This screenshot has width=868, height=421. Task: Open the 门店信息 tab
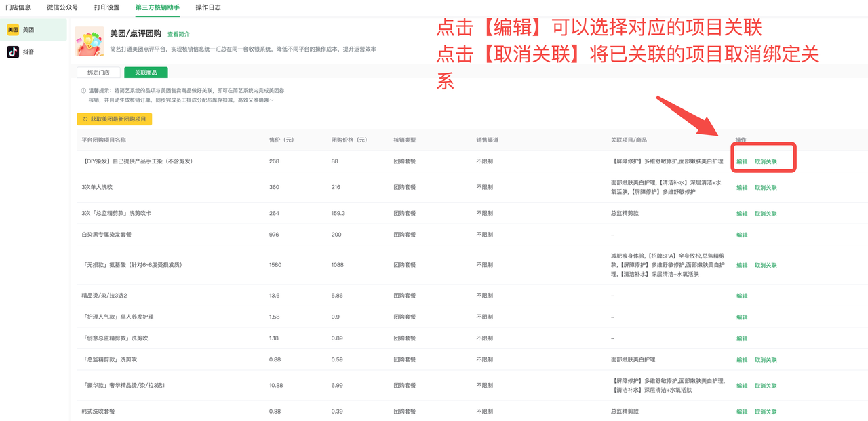point(18,7)
